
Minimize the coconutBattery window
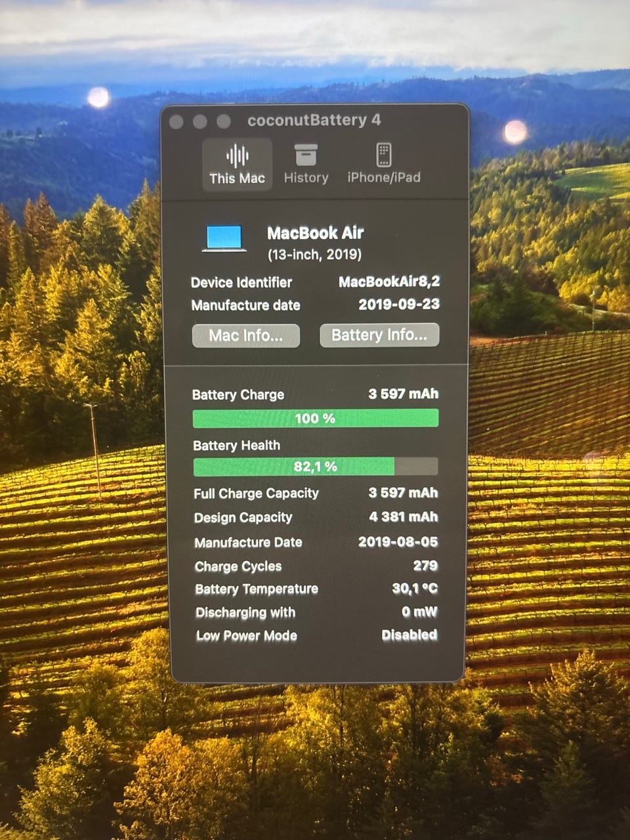coord(200,122)
